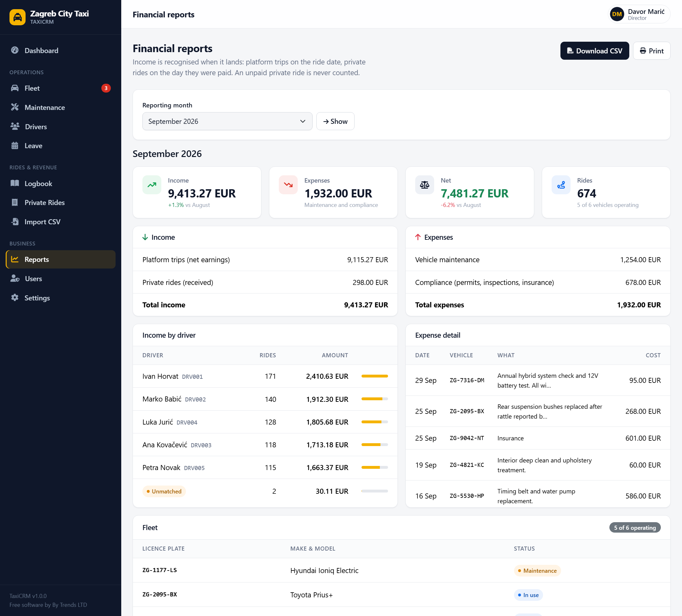Click the Unmatched badge

(164, 491)
